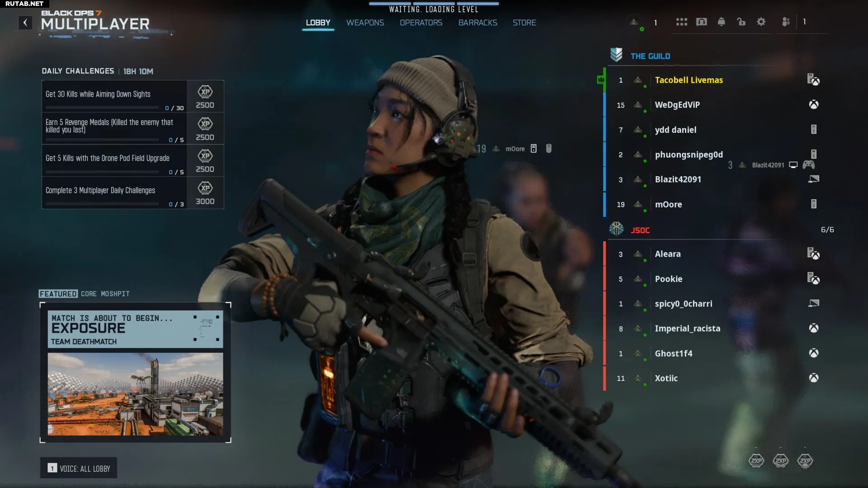Switch to the Weapons tab

pyautogui.click(x=365, y=23)
